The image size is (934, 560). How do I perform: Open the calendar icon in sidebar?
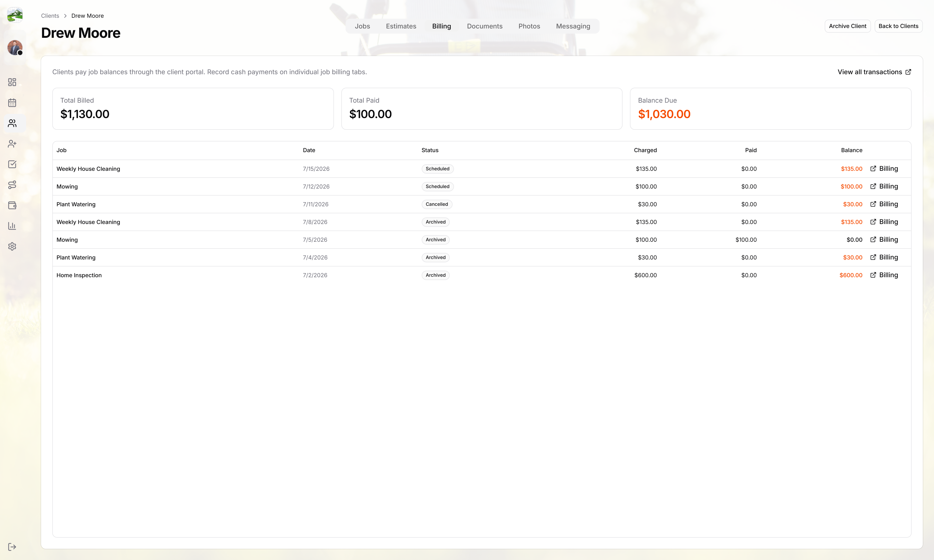tap(12, 103)
